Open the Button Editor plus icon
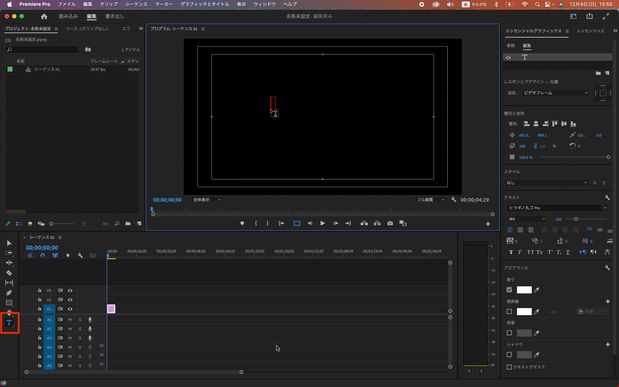This screenshot has width=619, height=387. point(488,224)
